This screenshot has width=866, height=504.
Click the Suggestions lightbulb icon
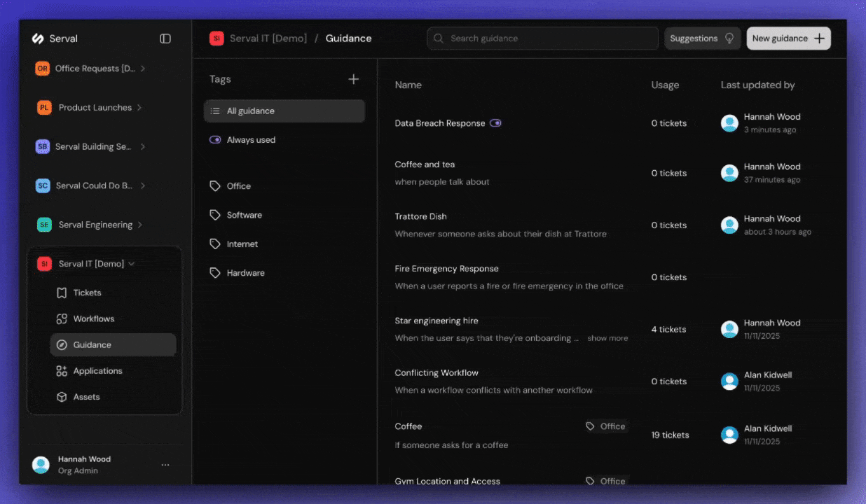729,38
